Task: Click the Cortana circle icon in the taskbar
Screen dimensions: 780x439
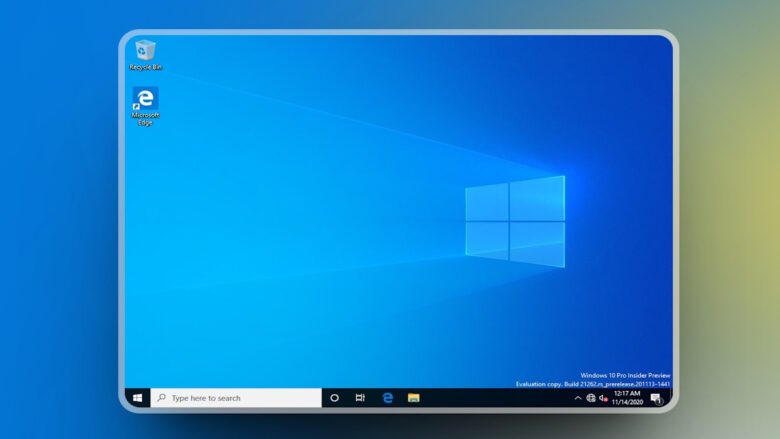Action: click(334, 398)
